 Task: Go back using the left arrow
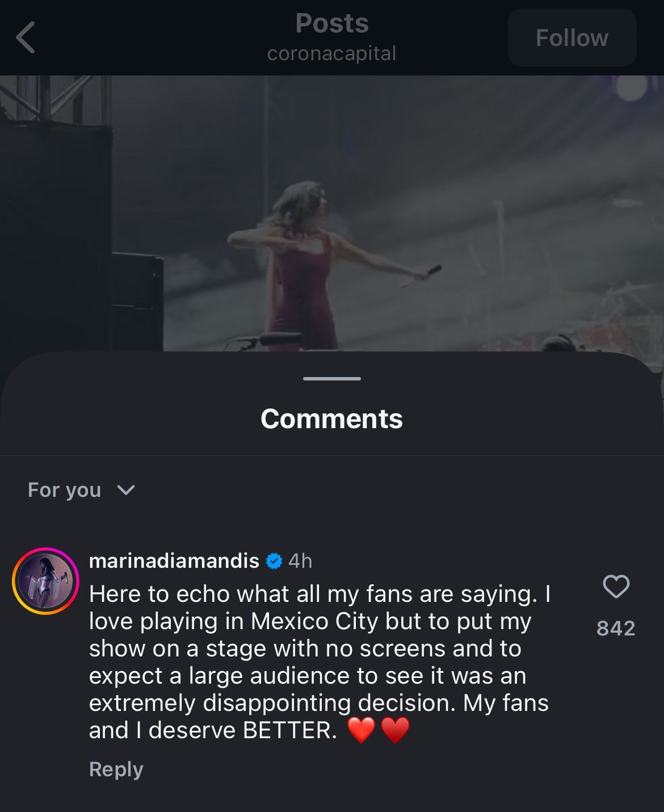pyautogui.click(x=26, y=38)
